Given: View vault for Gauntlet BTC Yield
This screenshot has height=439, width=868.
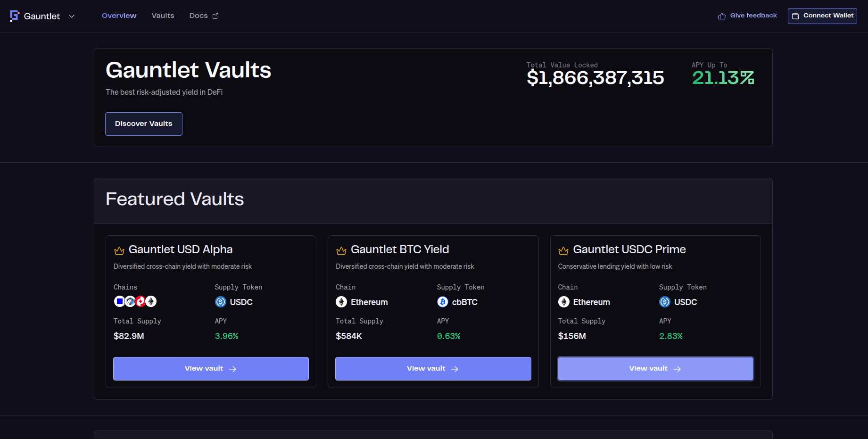Looking at the screenshot, I should coord(433,369).
